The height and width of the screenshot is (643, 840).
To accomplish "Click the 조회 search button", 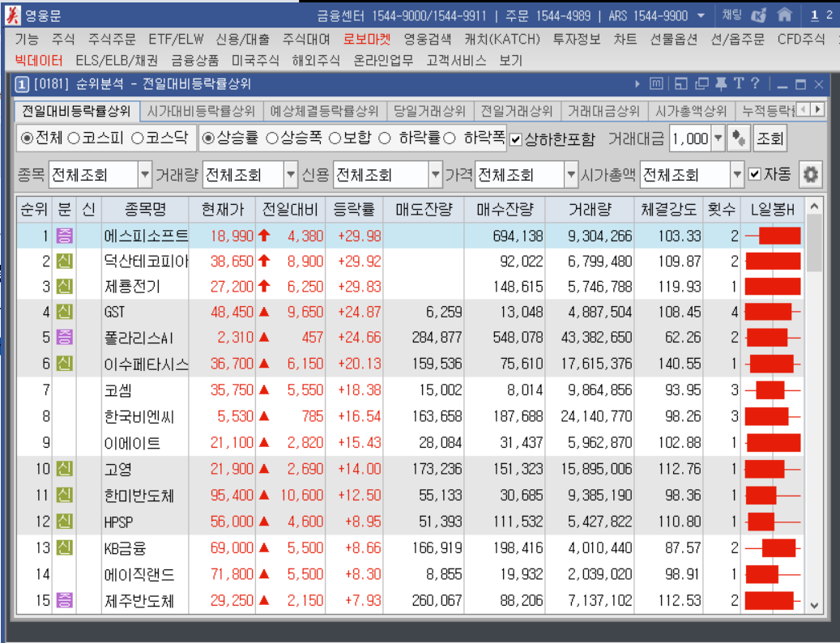I will (770, 138).
